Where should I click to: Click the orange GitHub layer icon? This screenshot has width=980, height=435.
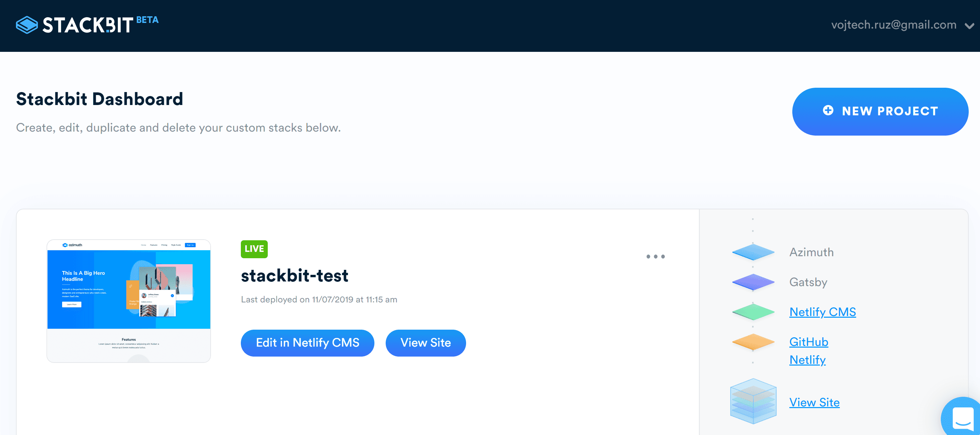pyautogui.click(x=753, y=341)
